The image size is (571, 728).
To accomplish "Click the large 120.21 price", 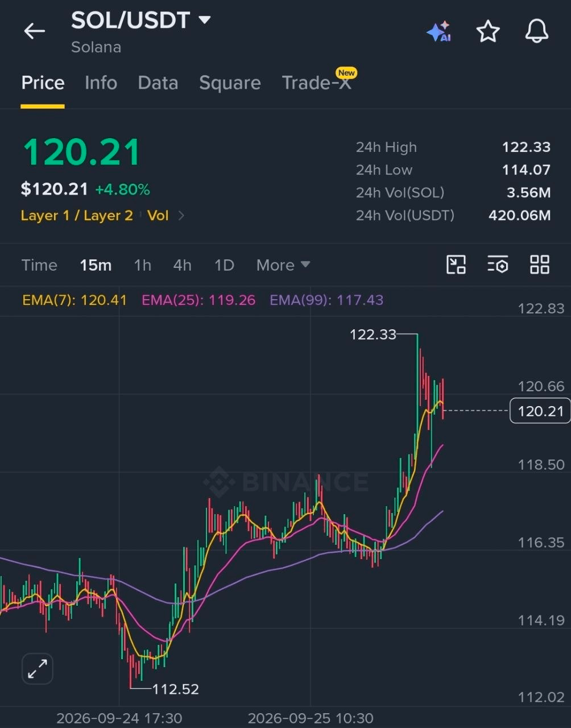I will point(81,152).
